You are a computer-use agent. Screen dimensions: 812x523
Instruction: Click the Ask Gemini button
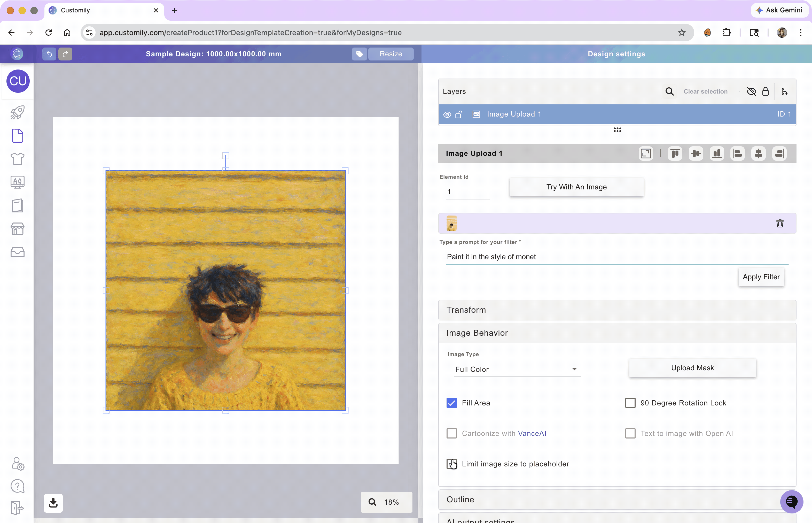[x=780, y=10]
